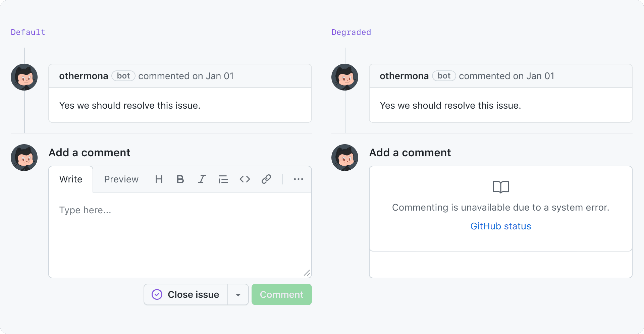Click othermona's avatar beside Add a comment
The height and width of the screenshot is (334, 644).
[24, 158]
